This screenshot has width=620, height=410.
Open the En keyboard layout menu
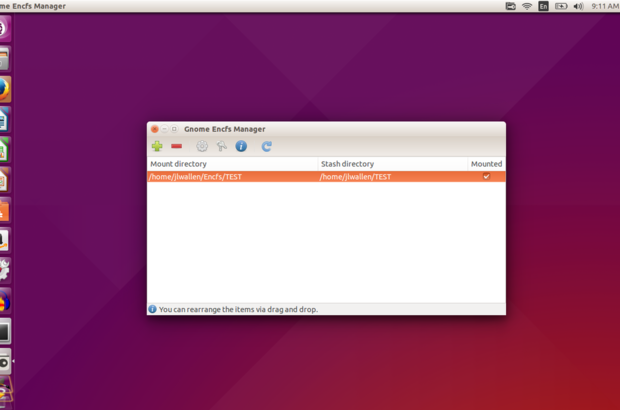pyautogui.click(x=544, y=6)
